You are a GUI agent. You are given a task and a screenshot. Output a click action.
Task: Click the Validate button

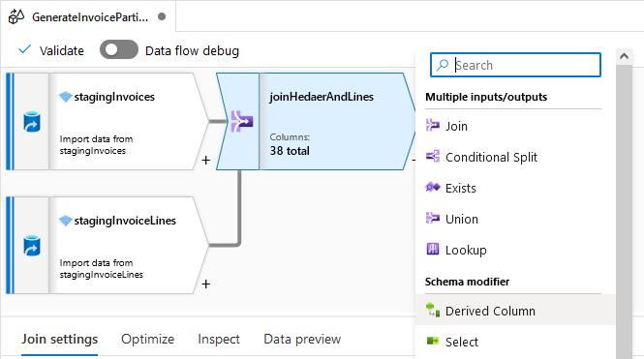point(51,50)
